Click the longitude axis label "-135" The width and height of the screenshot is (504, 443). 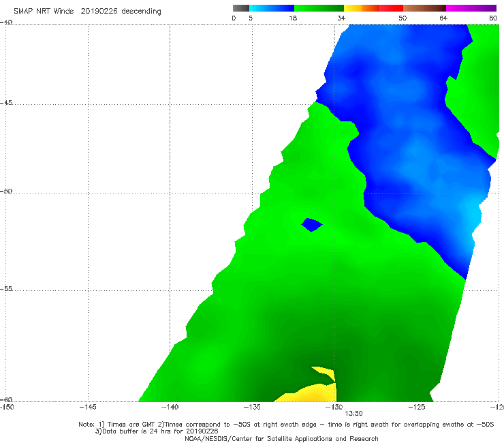point(252,407)
